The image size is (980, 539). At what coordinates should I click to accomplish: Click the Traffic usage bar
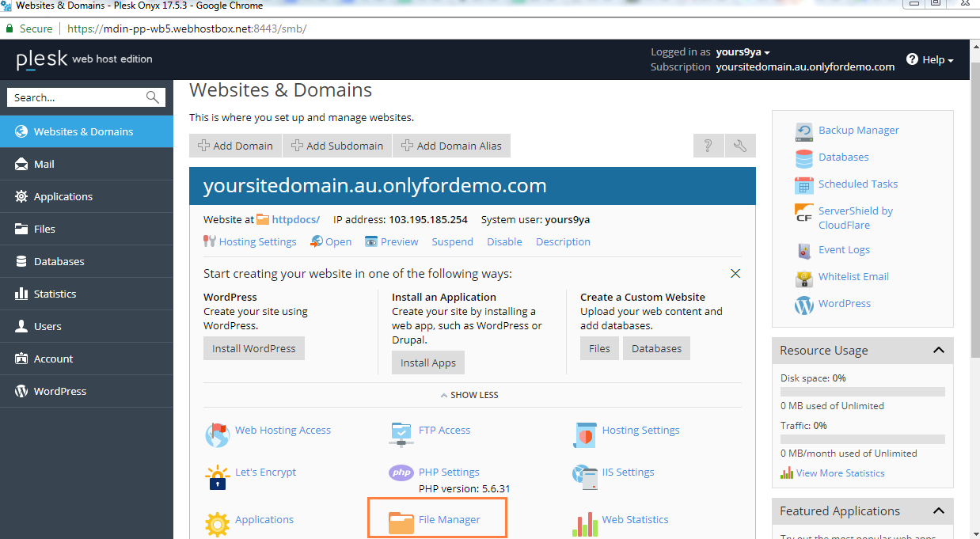pyautogui.click(x=863, y=439)
